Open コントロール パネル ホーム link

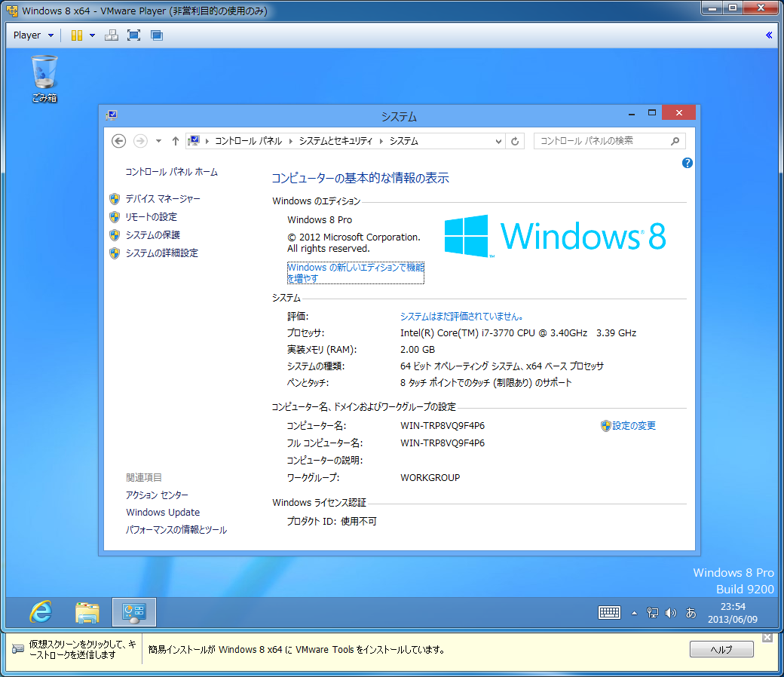point(171,172)
